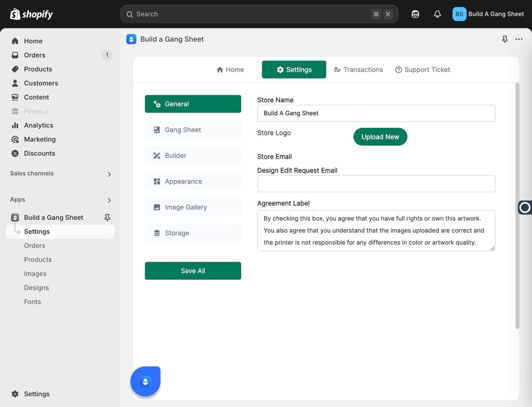Open Analytics section
Image resolution: width=532 pixels, height=407 pixels.
(x=38, y=125)
